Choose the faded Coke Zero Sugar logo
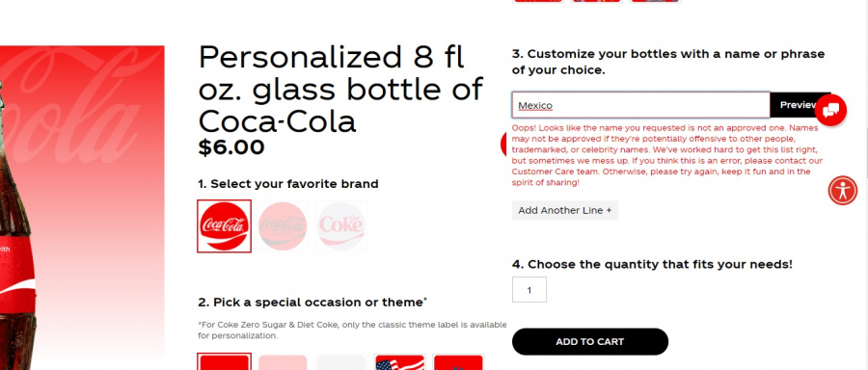The height and width of the screenshot is (370, 868). [283, 225]
